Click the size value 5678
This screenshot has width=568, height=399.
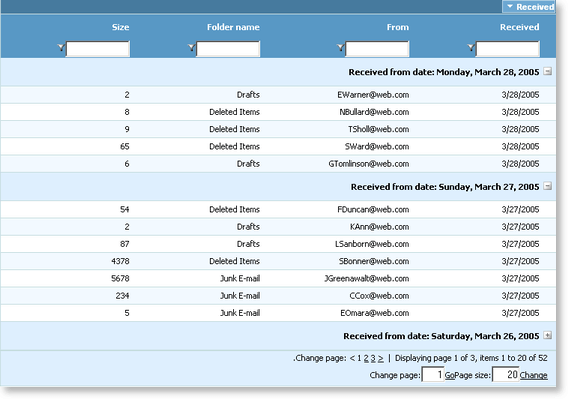click(120, 279)
